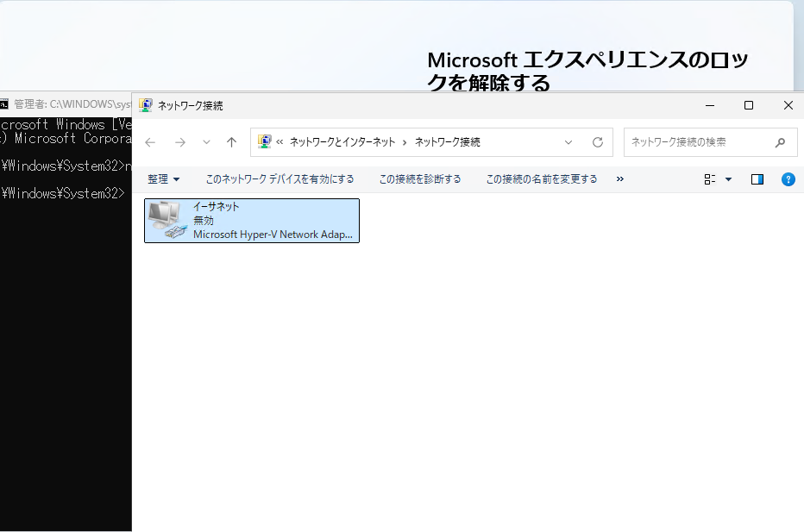Image resolution: width=804 pixels, height=532 pixels.
Task: Click the view layout icon
Action: [710, 179]
